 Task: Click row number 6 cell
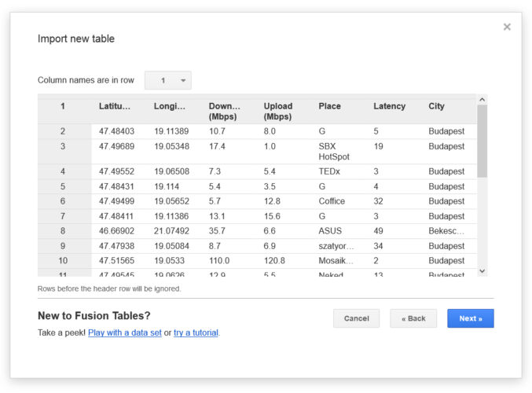coord(63,201)
